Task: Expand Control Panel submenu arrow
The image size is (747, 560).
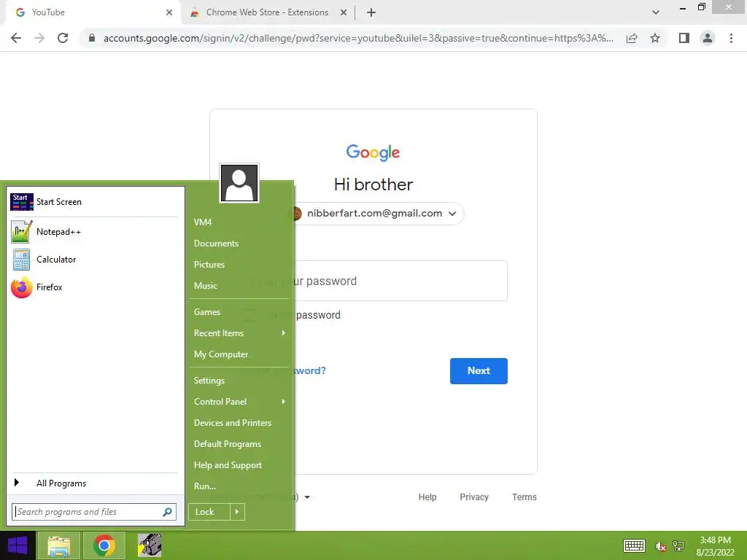Action: click(x=284, y=402)
